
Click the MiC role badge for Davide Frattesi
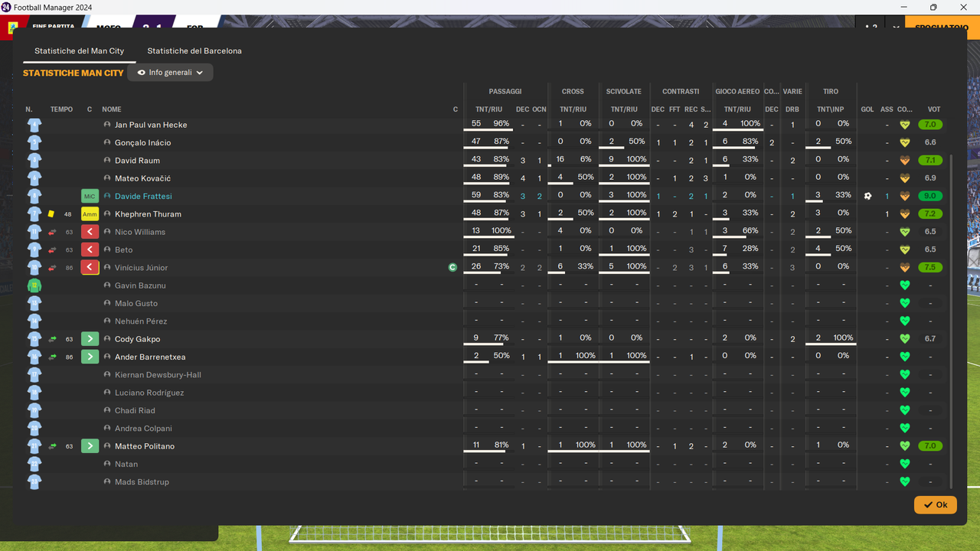(x=90, y=197)
